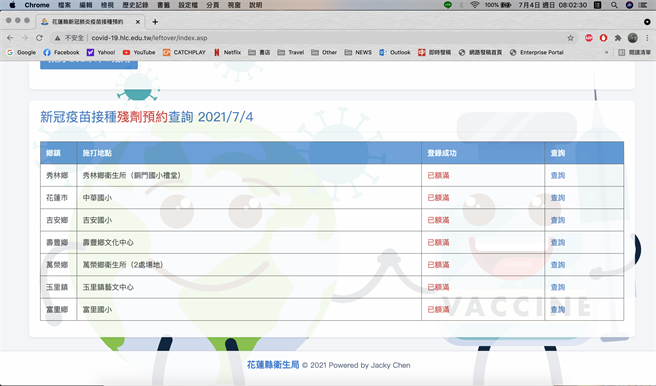Expand the NEWS bookmark folder
656x386 pixels.
[x=358, y=52]
